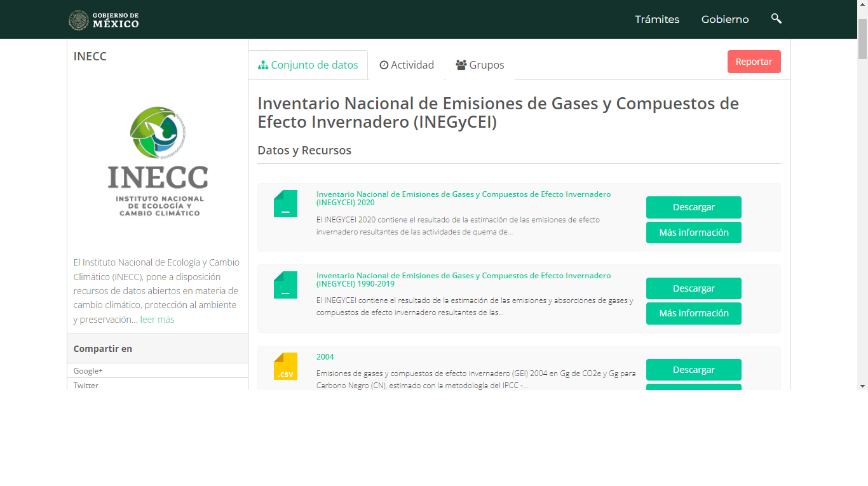The height and width of the screenshot is (486, 868).
Task: Open the Actividad tab
Action: coord(407,65)
